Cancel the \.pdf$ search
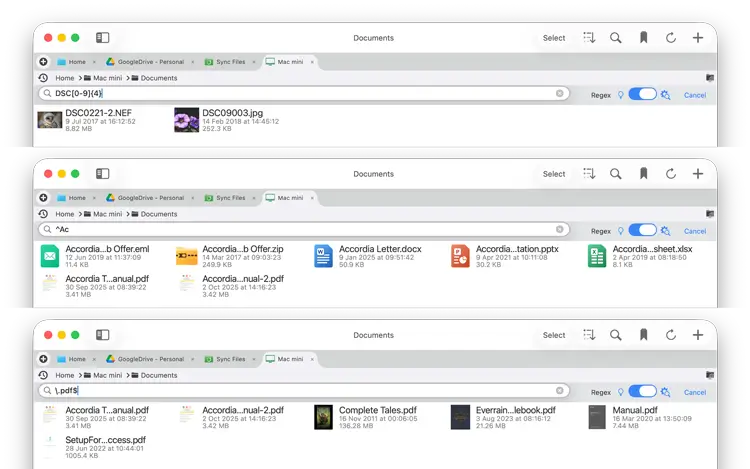This screenshot has width=750, height=469. [x=694, y=392]
